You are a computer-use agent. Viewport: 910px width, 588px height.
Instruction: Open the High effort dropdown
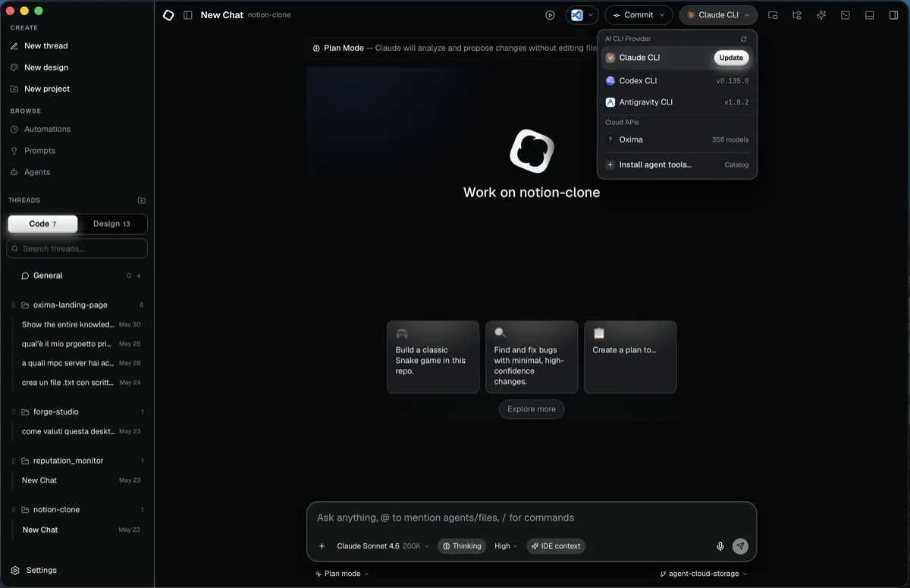pyautogui.click(x=506, y=546)
